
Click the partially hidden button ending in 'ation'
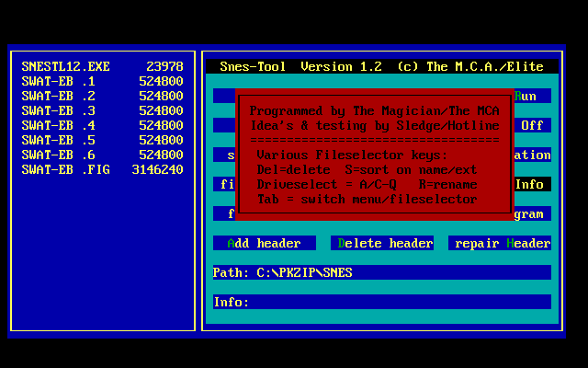pyautogui.click(x=531, y=155)
